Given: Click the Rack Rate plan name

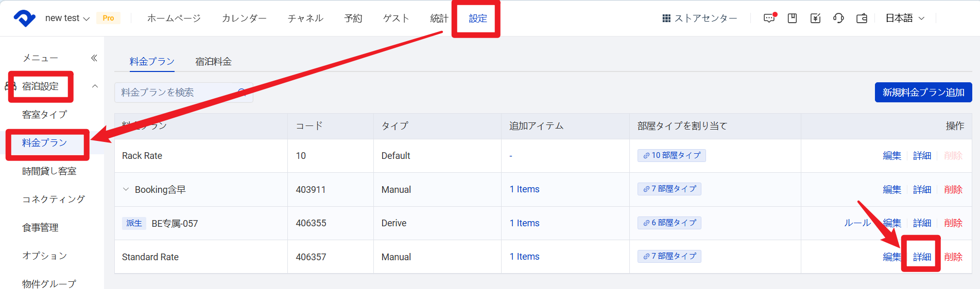Looking at the screenshot, I should tap(142, 156).
